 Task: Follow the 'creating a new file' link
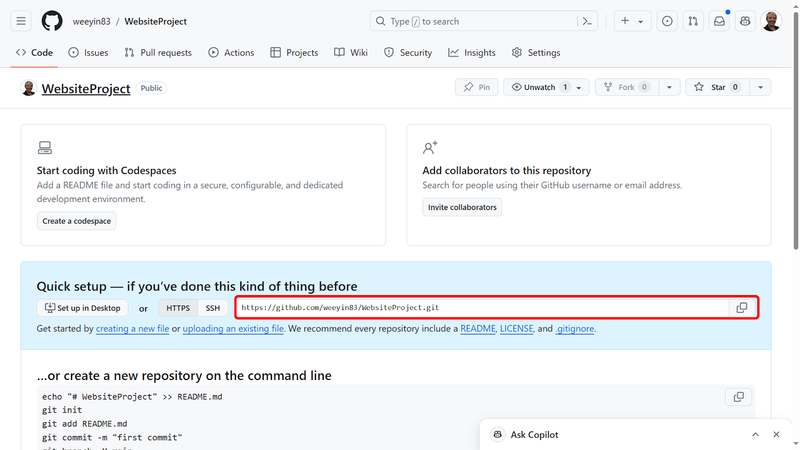pos(133,329)
